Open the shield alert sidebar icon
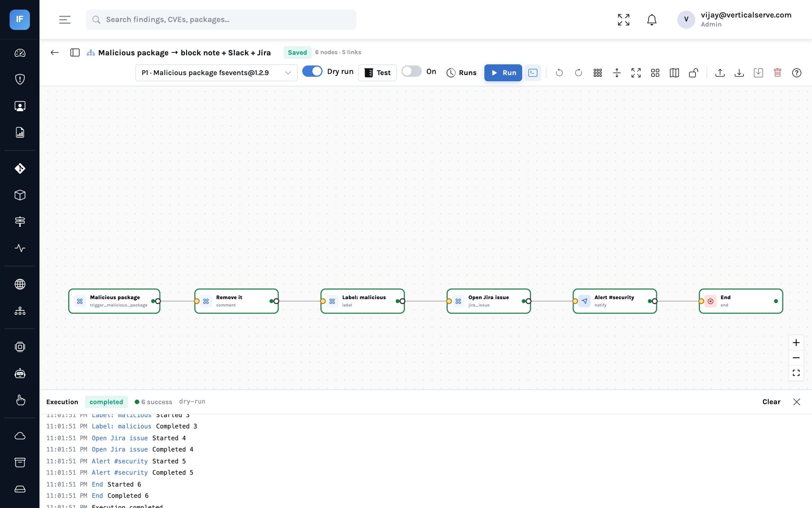 tap(20, 79)
